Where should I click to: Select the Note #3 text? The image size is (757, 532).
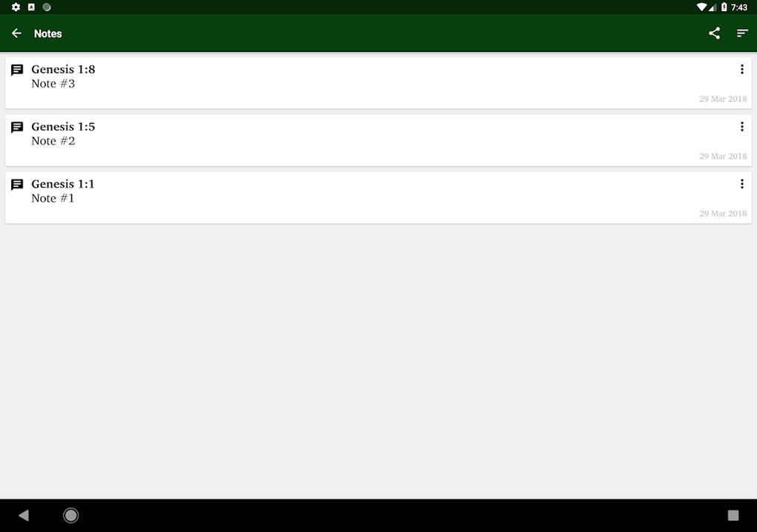(53, 84)
